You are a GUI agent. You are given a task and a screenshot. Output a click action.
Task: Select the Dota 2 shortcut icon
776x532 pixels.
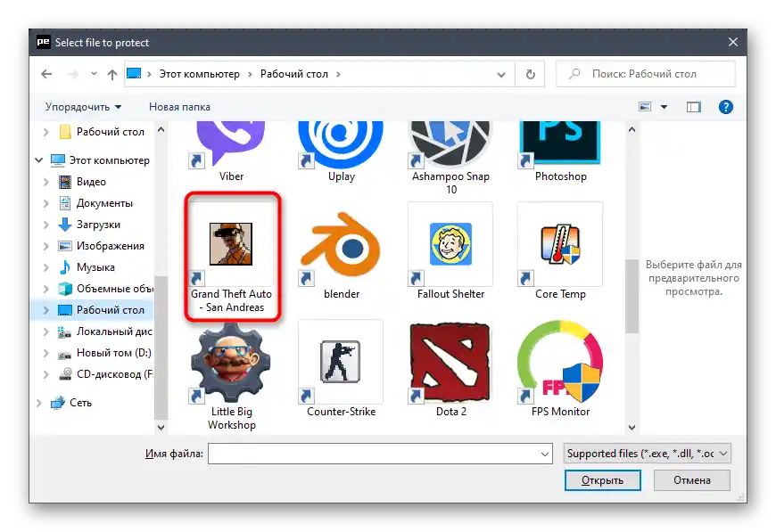[450, 362]
